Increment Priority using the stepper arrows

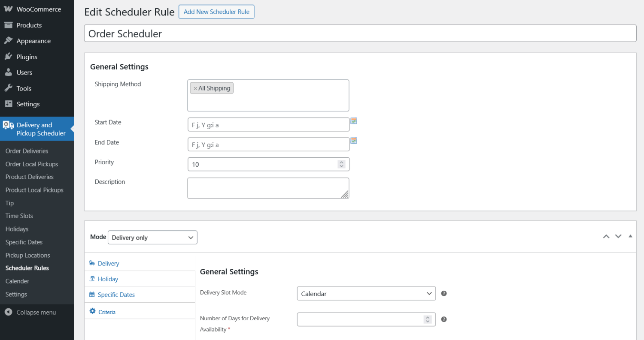coord(341,162)
